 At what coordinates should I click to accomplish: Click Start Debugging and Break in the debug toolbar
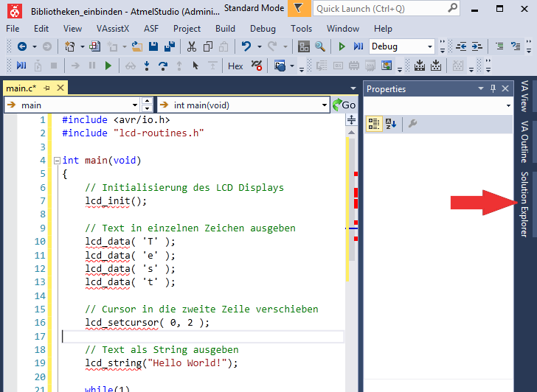[21, 66]
